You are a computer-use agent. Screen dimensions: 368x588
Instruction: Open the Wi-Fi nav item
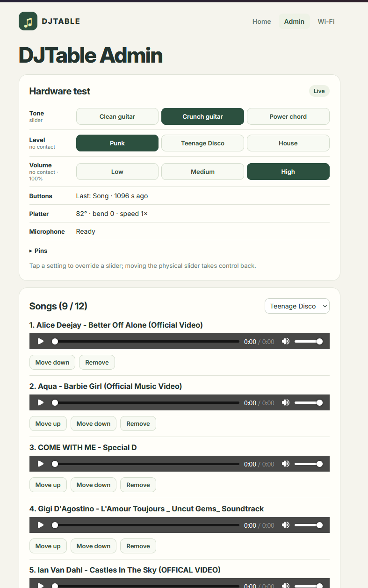(x=326, y=22)
